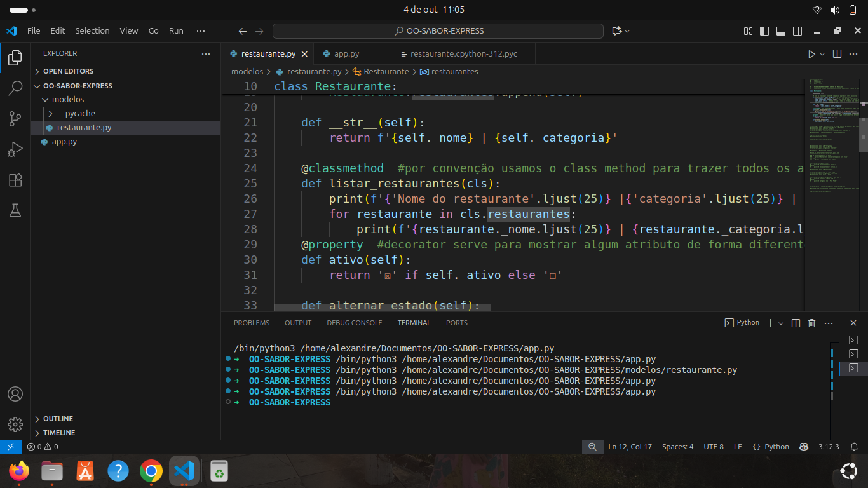Screen dimensions: 868x488
Task: Open the new terminal launch profile dropdown
Action: point(781,323)
